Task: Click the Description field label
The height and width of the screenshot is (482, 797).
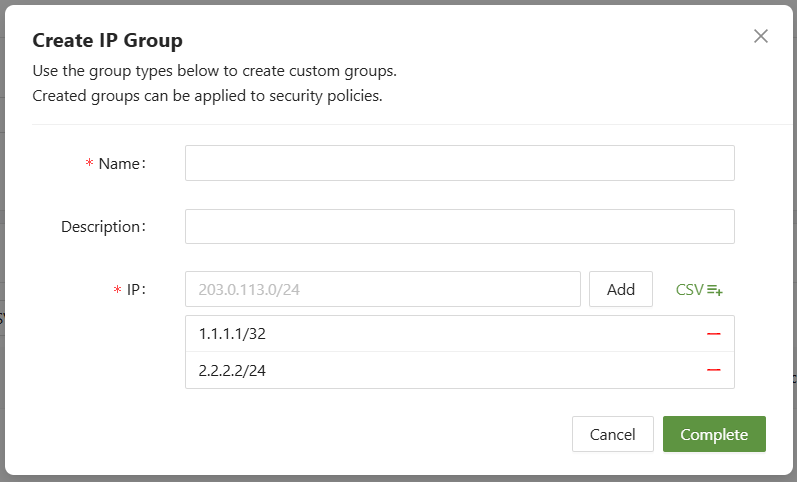Action: [x=103, y=226]
